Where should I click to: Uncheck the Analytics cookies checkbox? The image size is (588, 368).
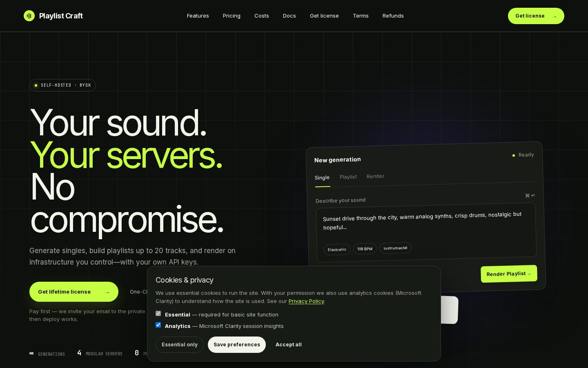(x=158, y=325)
